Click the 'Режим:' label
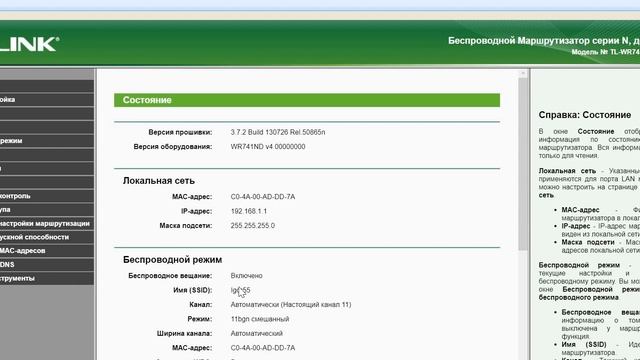Image resolution: width=640 pixels, height=360 pixels. click(200, 319)
